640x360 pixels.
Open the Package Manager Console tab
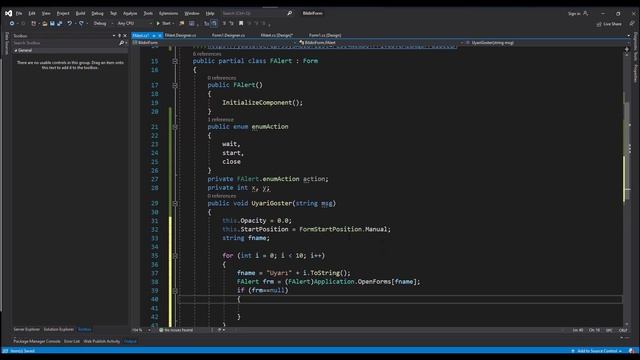[x=37, y=341]
